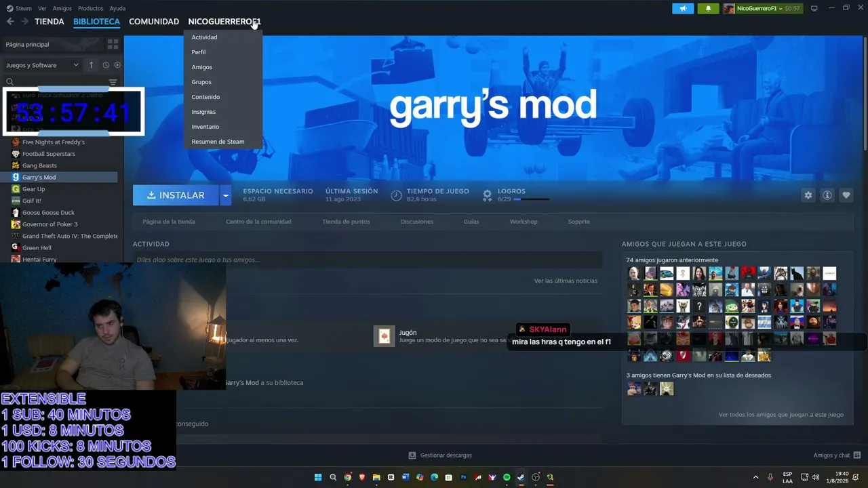Open Amigos y chat panel

click(837, 455)
